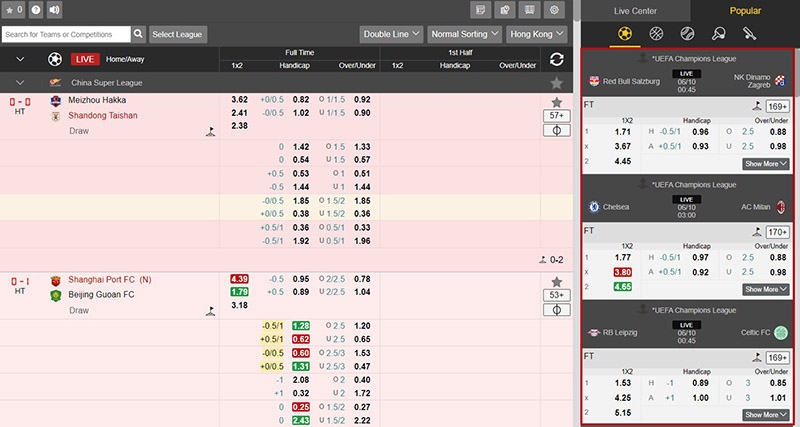Open the Normal Sorting dropdown
This screenshot has width=800, height=427.
coord(464,34)
